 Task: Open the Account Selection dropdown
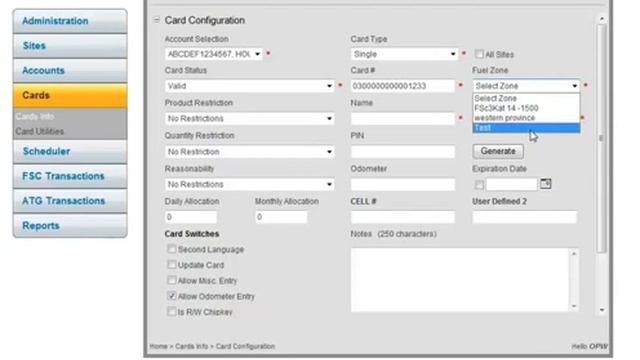tap(214, 54)
